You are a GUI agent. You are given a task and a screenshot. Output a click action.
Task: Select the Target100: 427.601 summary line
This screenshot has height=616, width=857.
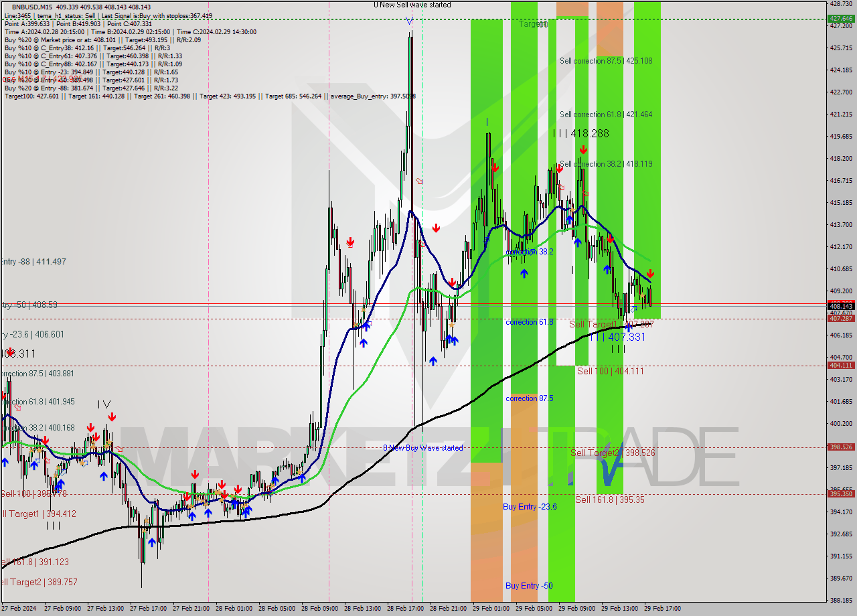coord(210,96)
